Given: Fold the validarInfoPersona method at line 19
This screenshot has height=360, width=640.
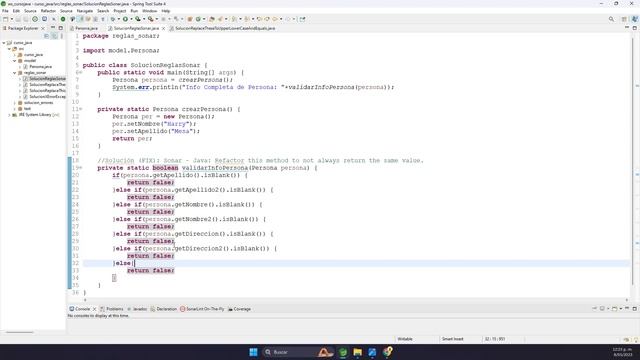Looking at the screenshot, I should pos(80,168).
